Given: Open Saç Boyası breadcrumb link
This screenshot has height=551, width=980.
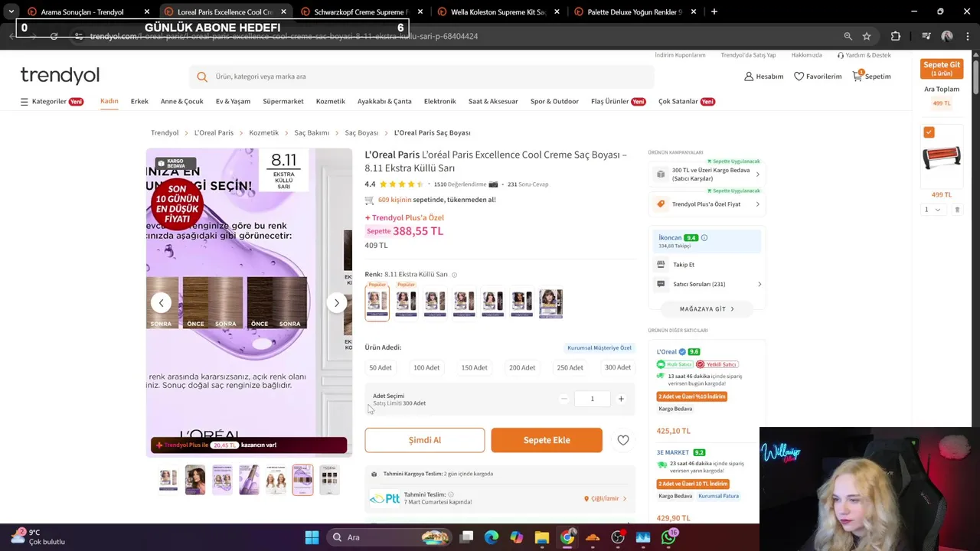Looking at the screenshot, I should [x=361, y=133].
